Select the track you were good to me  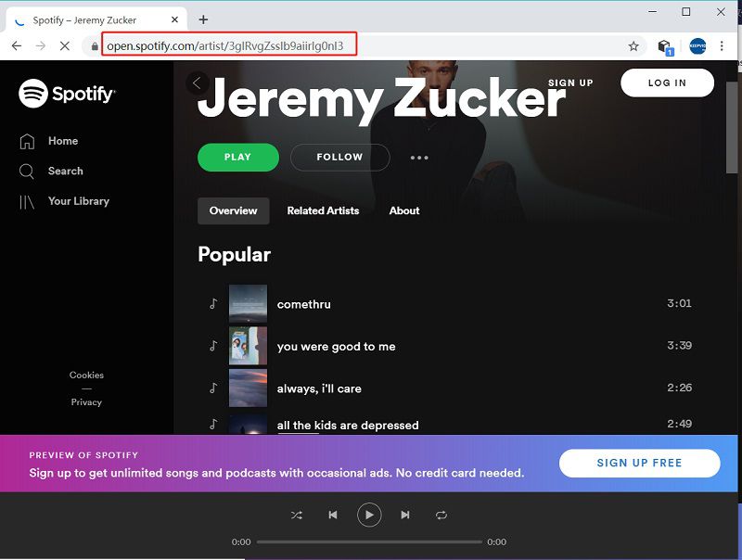(337, 346)
